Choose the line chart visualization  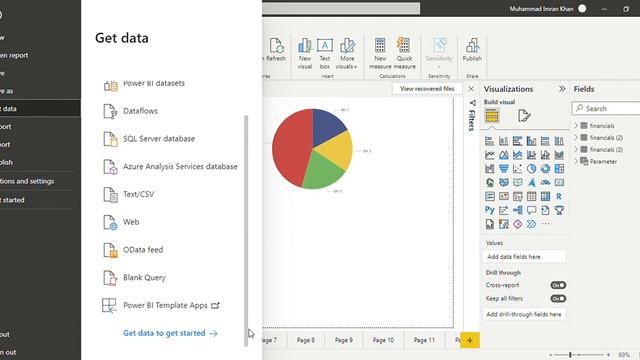point(490,155)
